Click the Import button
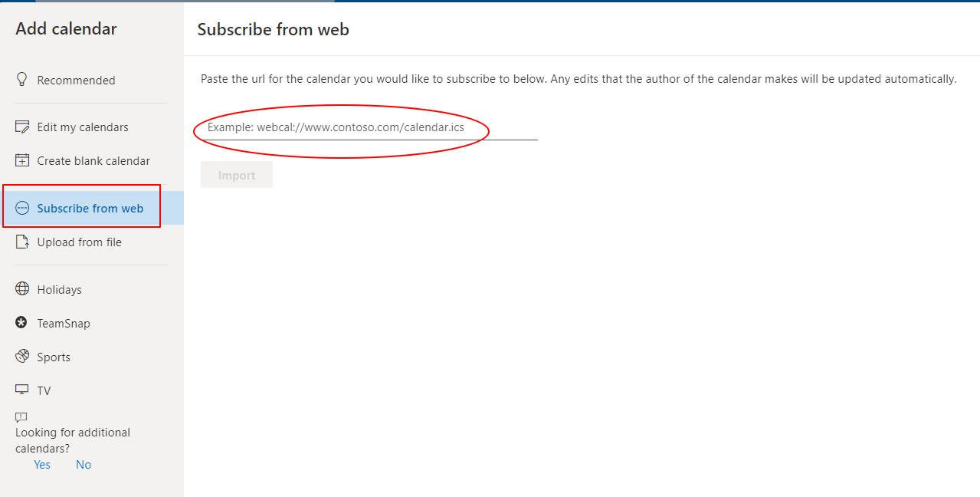The image size is (980, 497). pyautogui.click(x=237, y=175)
